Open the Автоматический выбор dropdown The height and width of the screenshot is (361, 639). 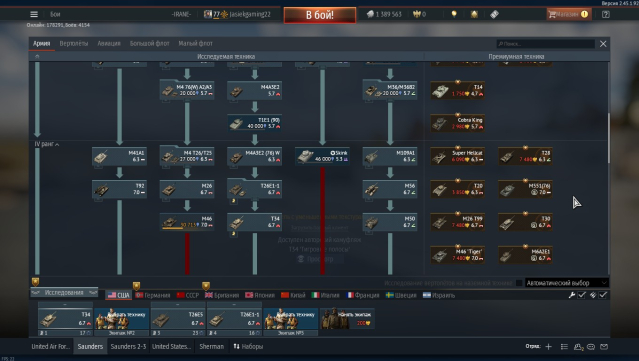[x=566, y=283]
